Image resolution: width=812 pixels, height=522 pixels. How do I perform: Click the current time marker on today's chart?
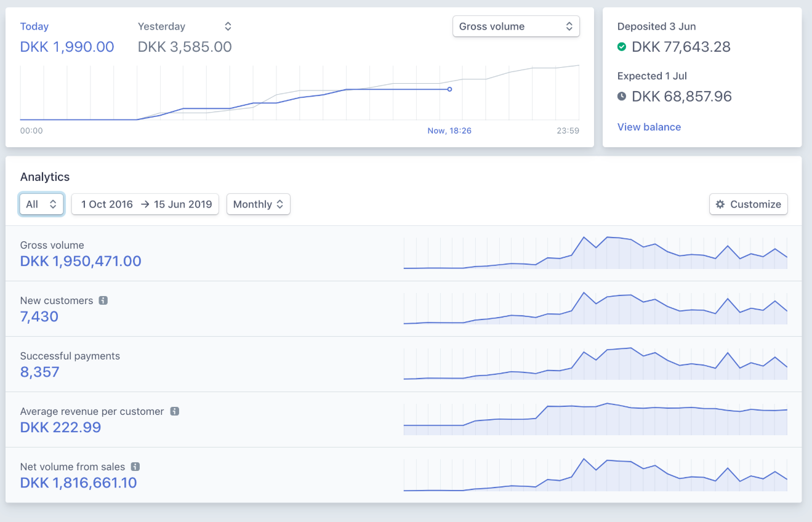(x=449, y=89)
